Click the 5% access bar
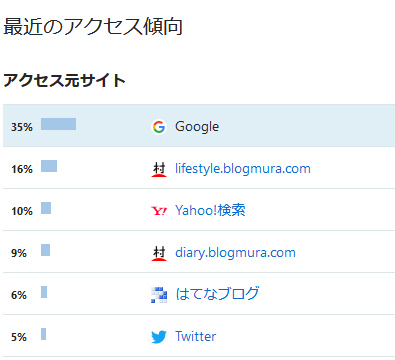Viewport: 395px width, 360px height. pos(44,334)
